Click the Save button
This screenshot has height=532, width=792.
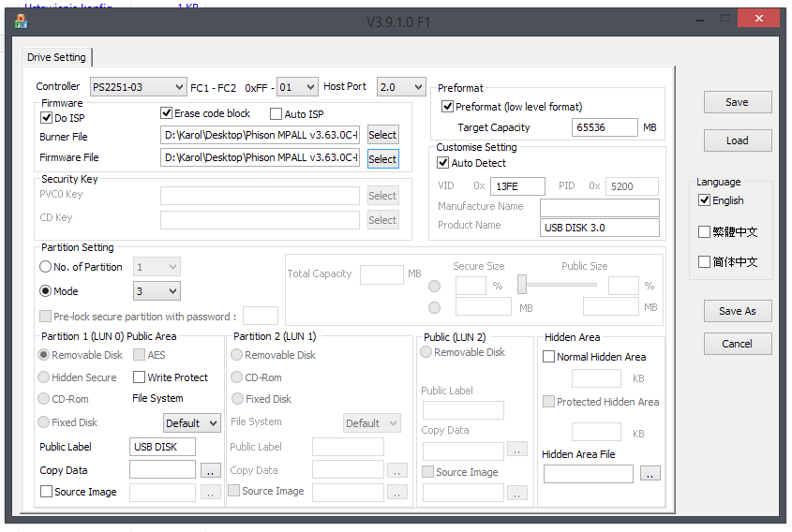[x=738, y=102]
